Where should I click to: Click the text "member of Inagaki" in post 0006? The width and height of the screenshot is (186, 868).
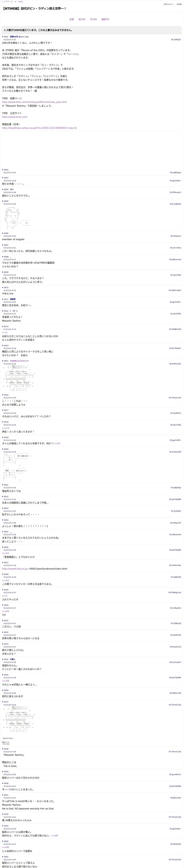tap(13, 240)
